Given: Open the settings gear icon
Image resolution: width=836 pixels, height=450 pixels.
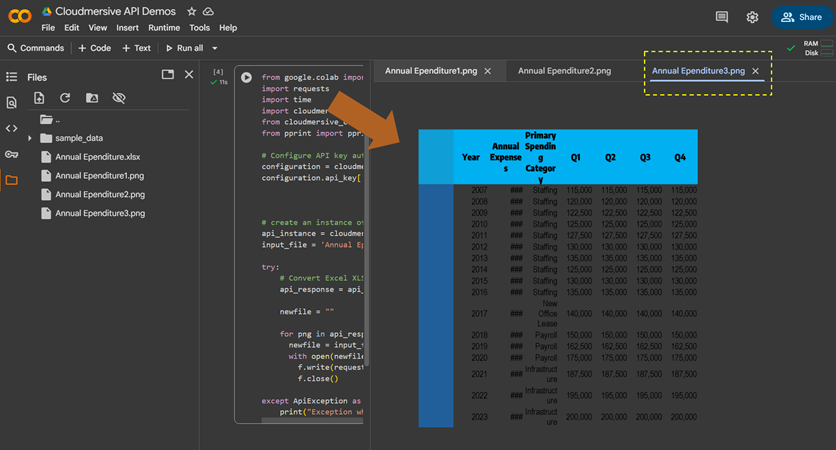Looking at the screenshot, I should pos(752,17).
